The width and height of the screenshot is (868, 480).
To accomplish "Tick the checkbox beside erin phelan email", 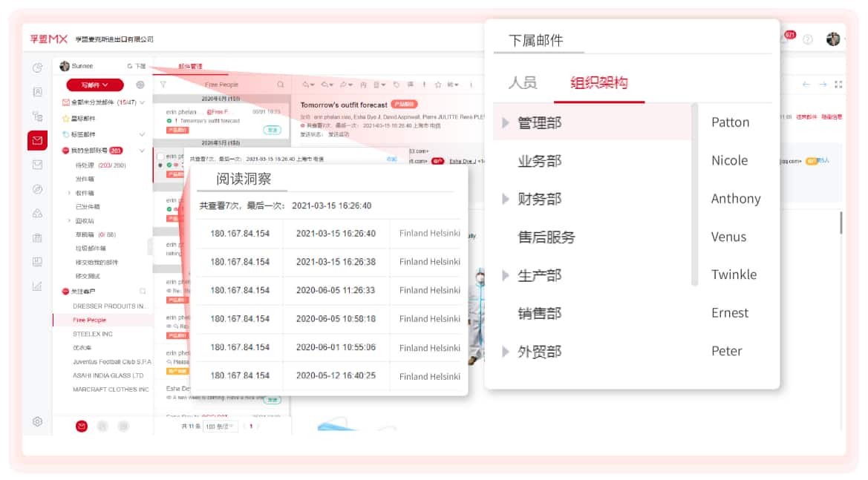I will click(x=160, y=157).
